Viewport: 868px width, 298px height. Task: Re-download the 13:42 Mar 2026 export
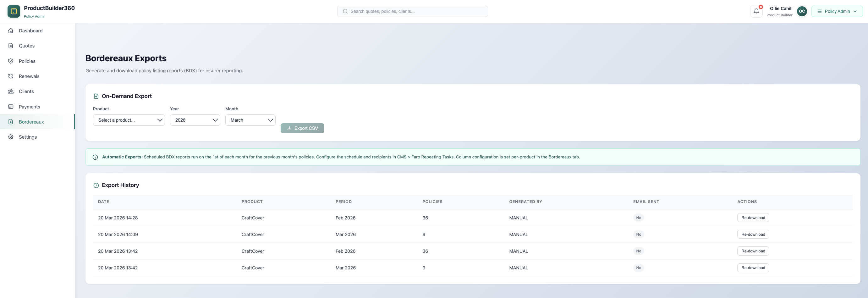(x=753, y=268)
